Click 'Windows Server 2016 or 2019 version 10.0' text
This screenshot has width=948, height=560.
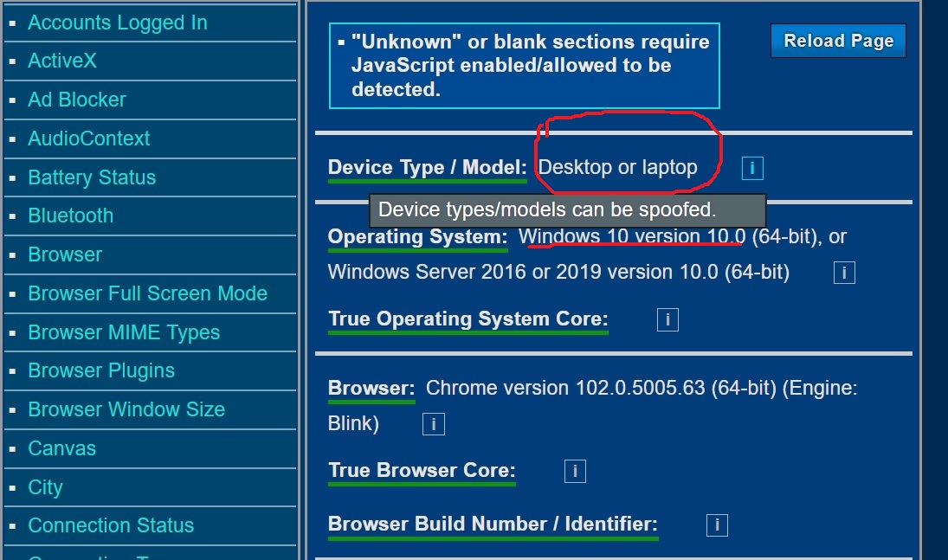click(523, 272)
